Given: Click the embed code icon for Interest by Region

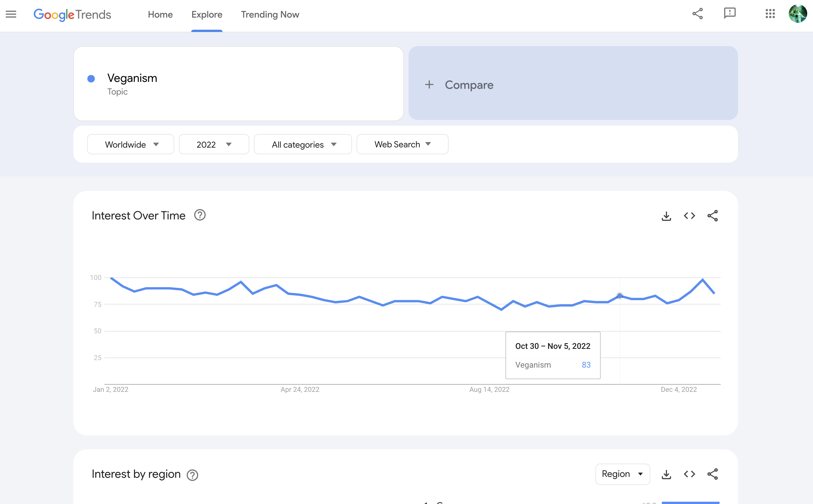Looking at the screenshot, I should [x=689, y=474].
